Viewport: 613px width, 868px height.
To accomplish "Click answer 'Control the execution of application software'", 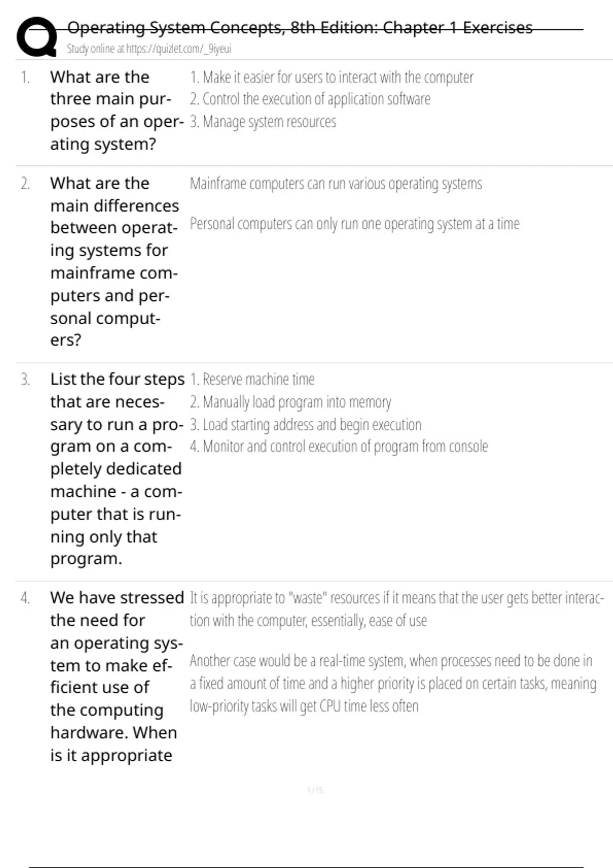I will (x=310, y=99).
